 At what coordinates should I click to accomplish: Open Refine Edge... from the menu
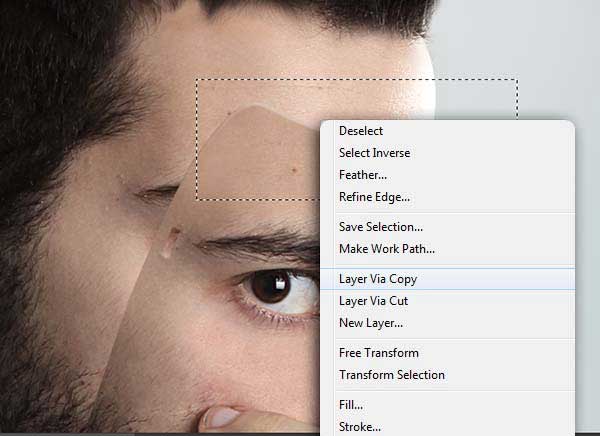coord(447,197)
